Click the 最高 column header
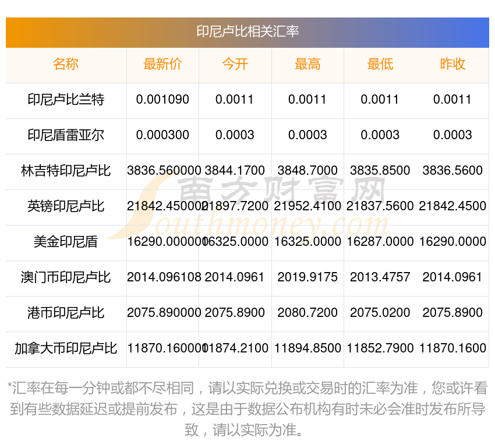495x448 pixels. (x=307, y=64)
